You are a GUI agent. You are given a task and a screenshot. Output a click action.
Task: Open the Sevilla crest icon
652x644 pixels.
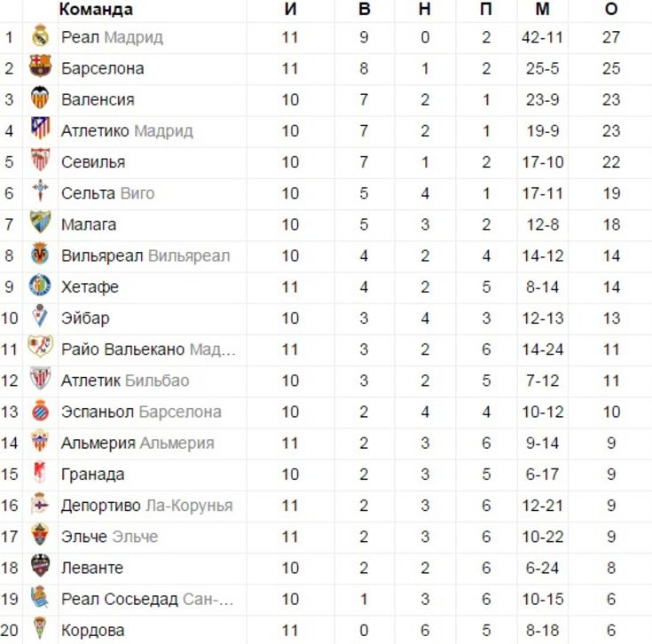[x=40, y=160]
